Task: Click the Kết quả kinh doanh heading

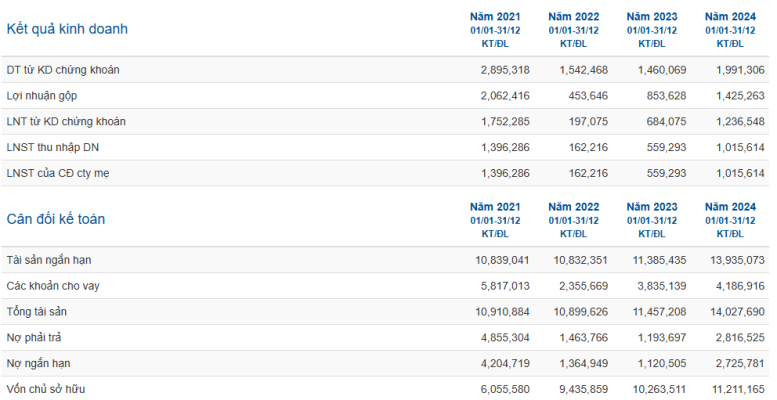Action: click(x=67, y=29)
